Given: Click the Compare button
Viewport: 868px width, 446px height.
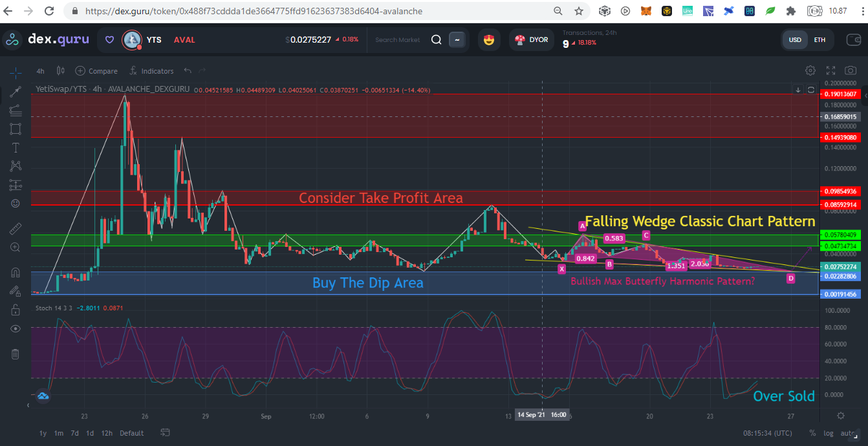Looking at the screenshot, I should tap(96, 71).
